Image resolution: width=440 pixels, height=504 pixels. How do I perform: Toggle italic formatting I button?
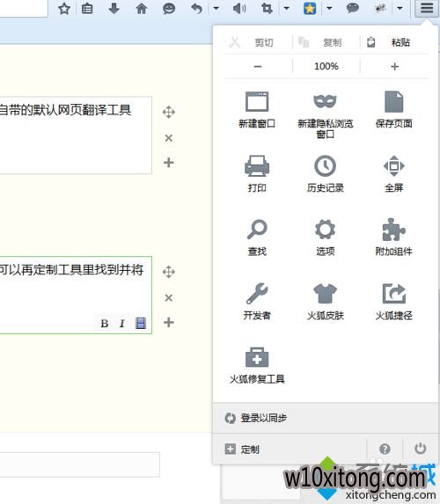pos(122,324)
